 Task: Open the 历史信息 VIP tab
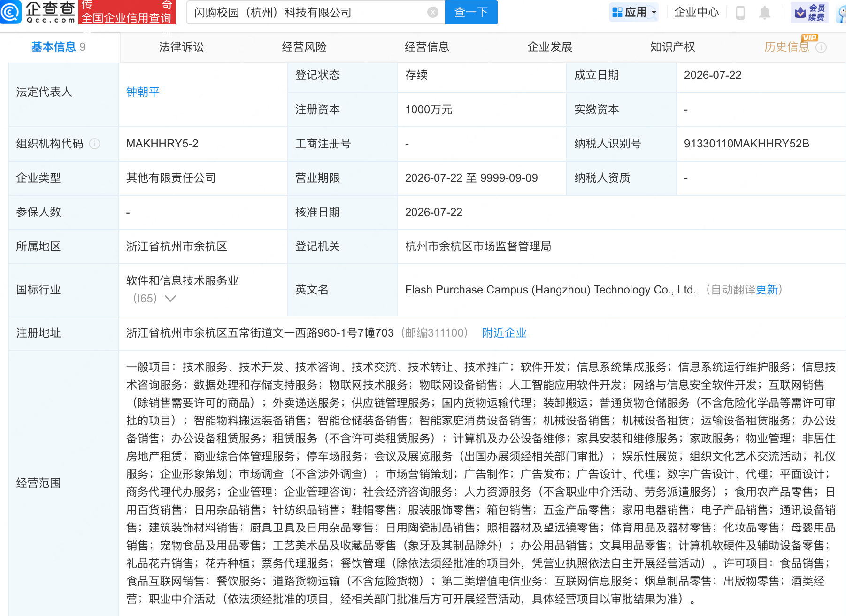point(787,47)
